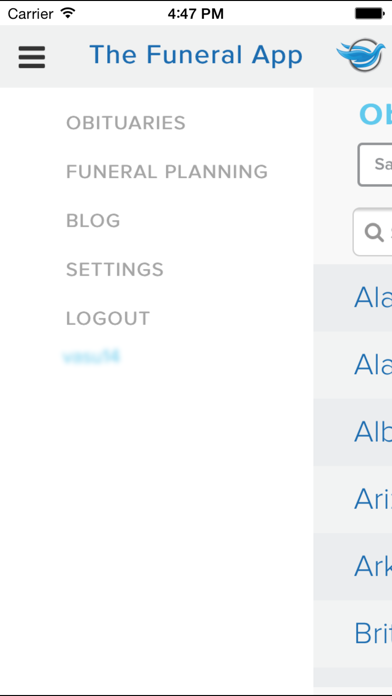Image resolution: width=392 pixels, height=696 pixels.
Task: Open the "Ari" list entry
Action: tap(352, 500)
